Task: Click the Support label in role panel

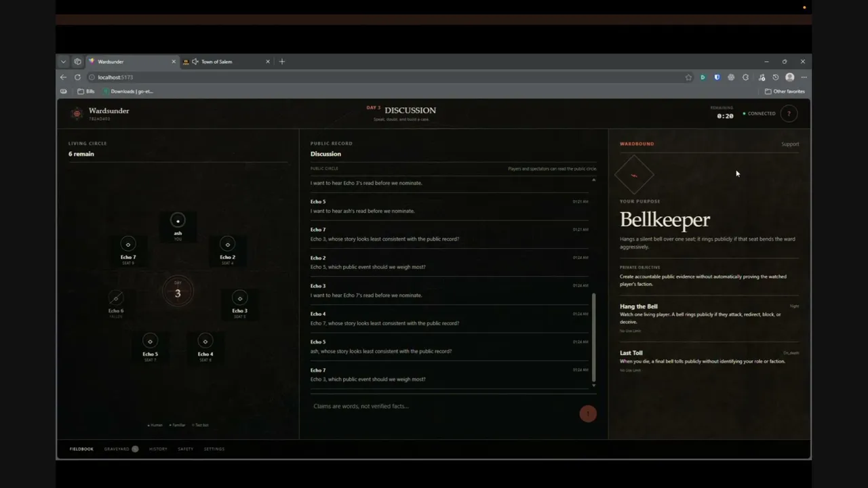Action: point(790,144)
